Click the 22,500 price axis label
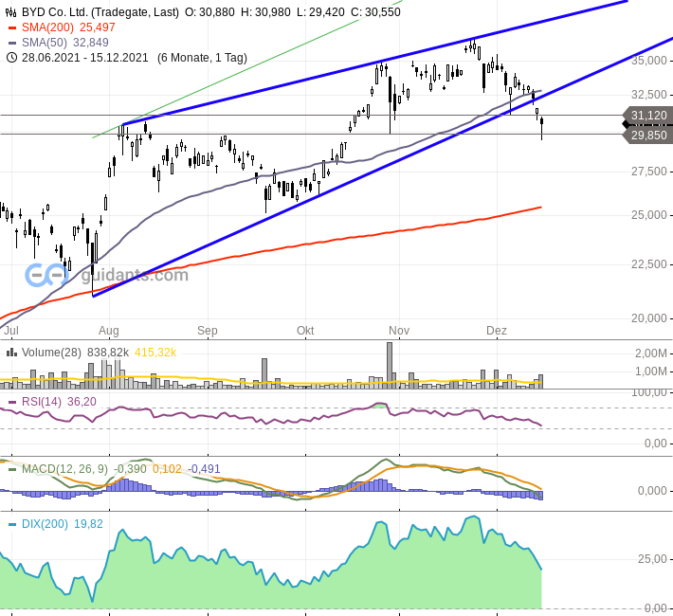673x616 pixels. pos(649,264)
